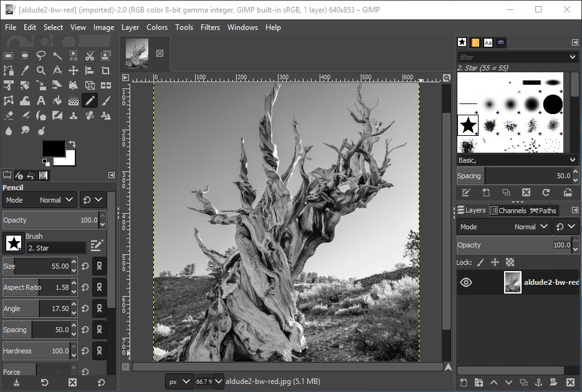The height and width of the screenshot is (392, 582).
Task: Select the Text tool
Action: click(41, 101)
